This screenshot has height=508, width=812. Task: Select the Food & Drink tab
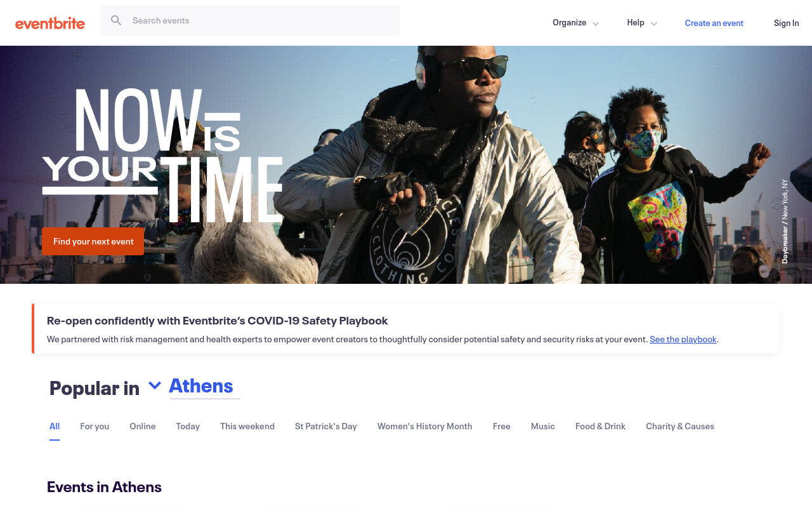[x=601, y=426]
